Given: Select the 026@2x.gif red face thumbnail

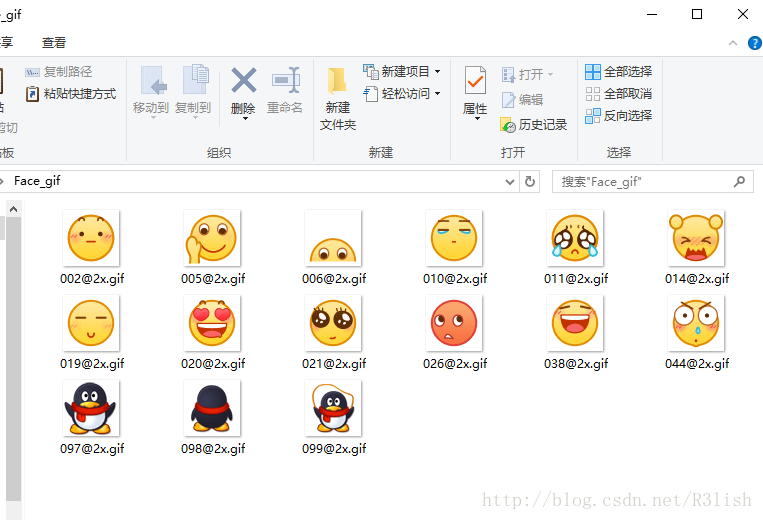Looking at the screenshot, I should [454, 323].
